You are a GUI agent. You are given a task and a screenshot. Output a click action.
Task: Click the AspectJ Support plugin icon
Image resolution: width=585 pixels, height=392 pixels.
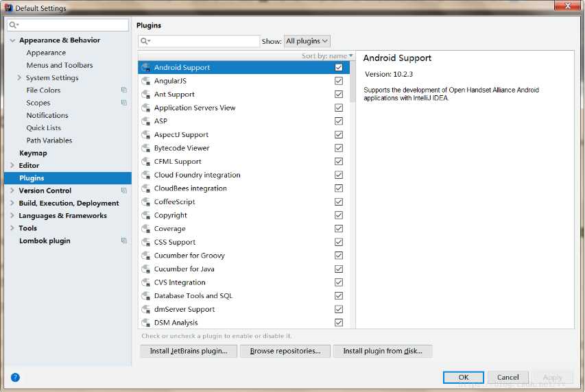[x=146, y=134]
